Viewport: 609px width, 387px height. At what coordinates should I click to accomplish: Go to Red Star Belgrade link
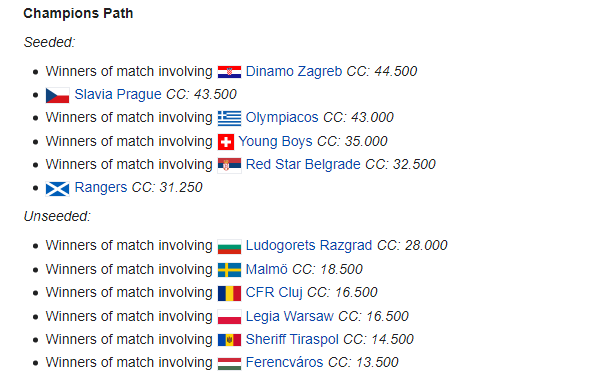point(303,164)
